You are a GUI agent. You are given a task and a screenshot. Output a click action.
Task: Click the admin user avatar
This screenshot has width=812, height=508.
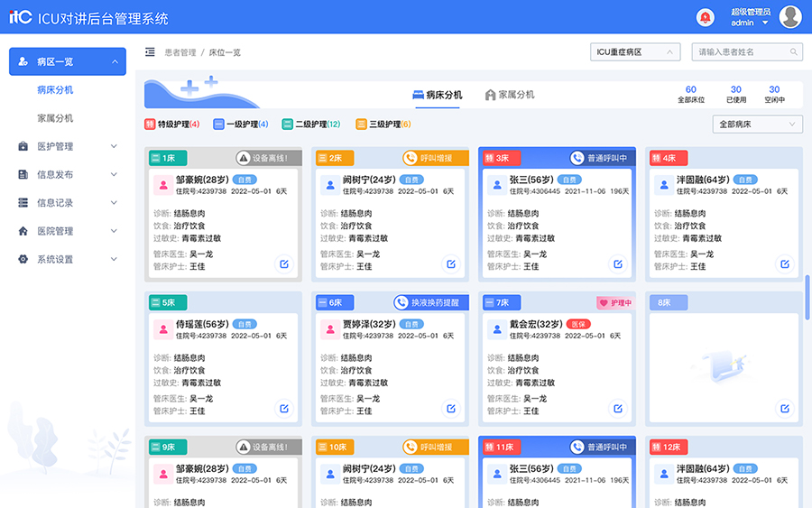tap(789, 17)
